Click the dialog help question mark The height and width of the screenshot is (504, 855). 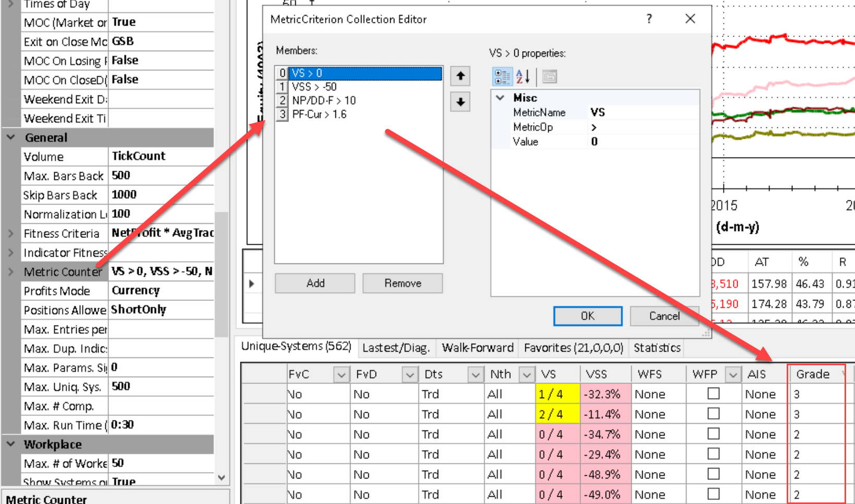tap(649, 19)
